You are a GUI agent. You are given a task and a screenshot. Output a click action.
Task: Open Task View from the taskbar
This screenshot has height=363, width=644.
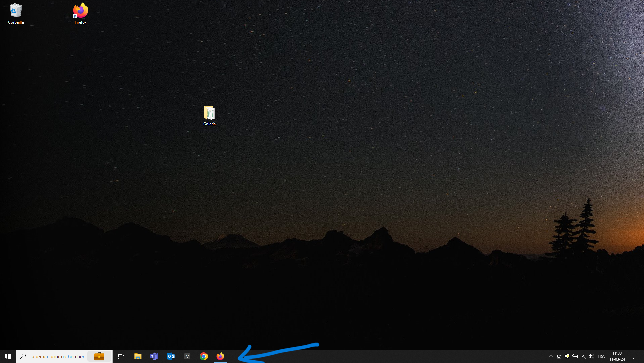click(x=121, y=356)
